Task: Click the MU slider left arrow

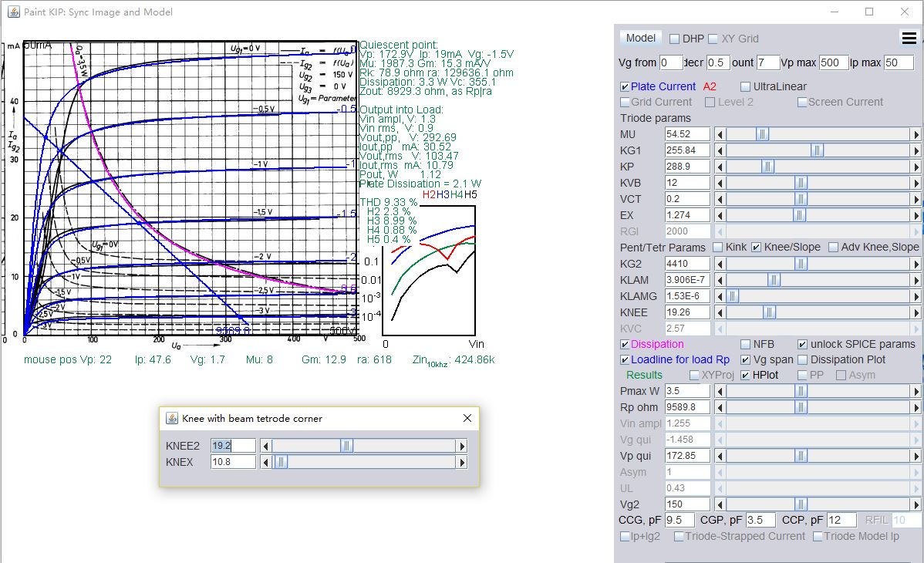Action: coord(720,134)
